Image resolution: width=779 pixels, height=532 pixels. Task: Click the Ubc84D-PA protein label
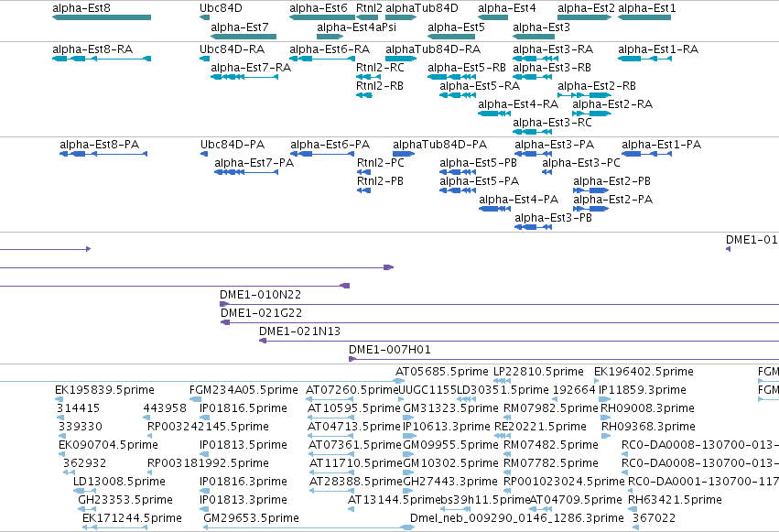(232, 145)
